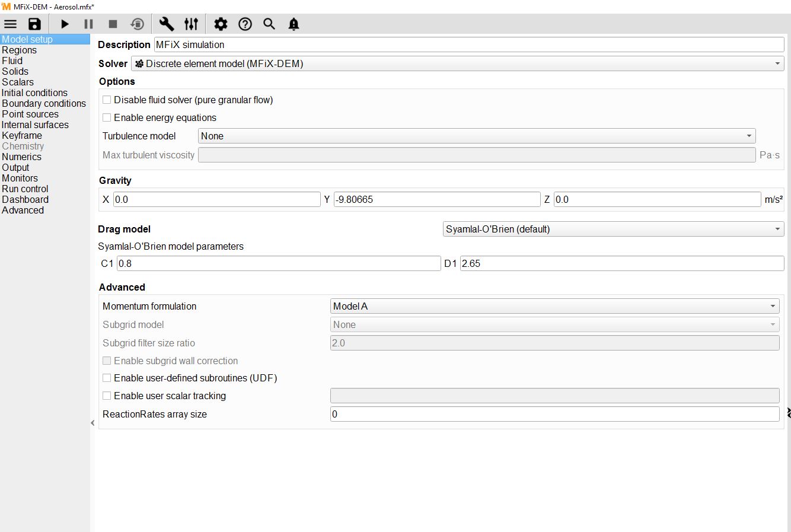Open the build solver wrench icon
Image resolution: width=791 pixels, height=532 pixels.
[167, 24]
